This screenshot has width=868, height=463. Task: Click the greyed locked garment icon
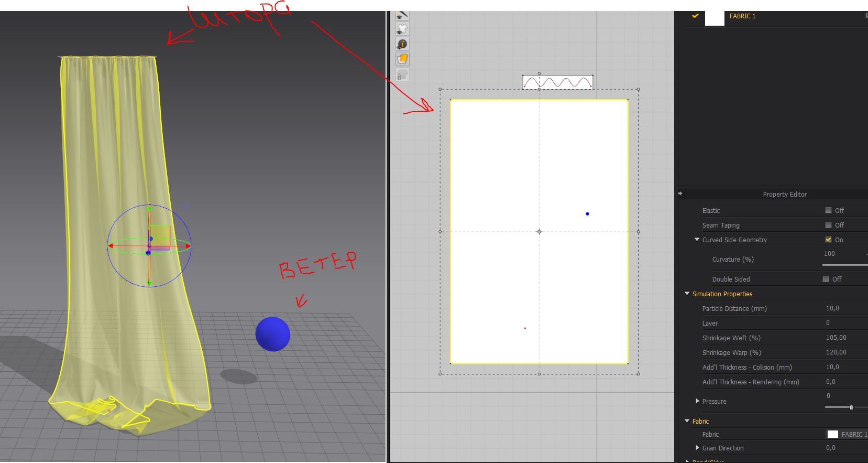tap(402, 74)
